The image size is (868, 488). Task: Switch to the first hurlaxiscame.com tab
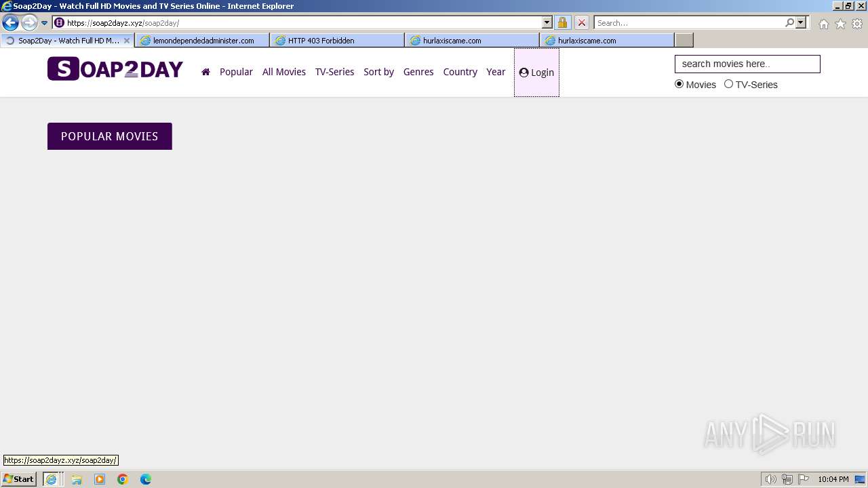coord(472,41)
